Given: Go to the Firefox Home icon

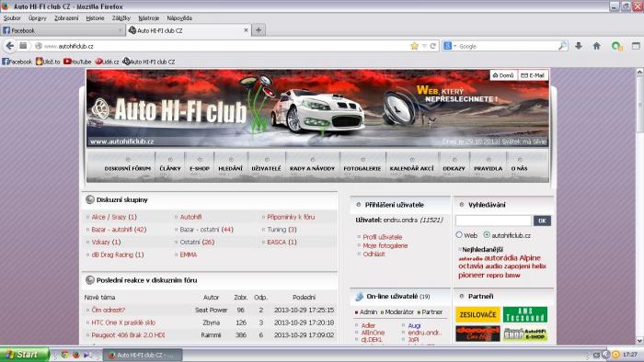Looking at the screenshot, I should point(597,46).
